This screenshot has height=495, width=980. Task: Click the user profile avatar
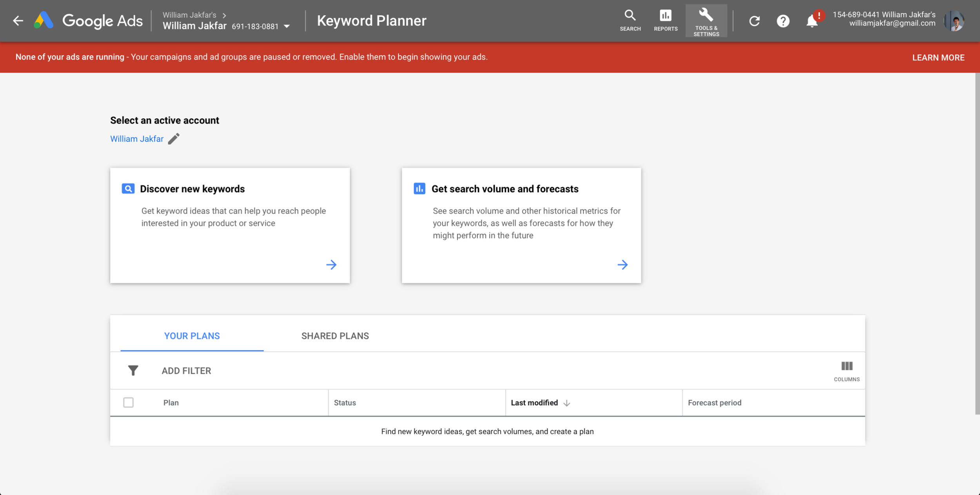coord(955,21)
